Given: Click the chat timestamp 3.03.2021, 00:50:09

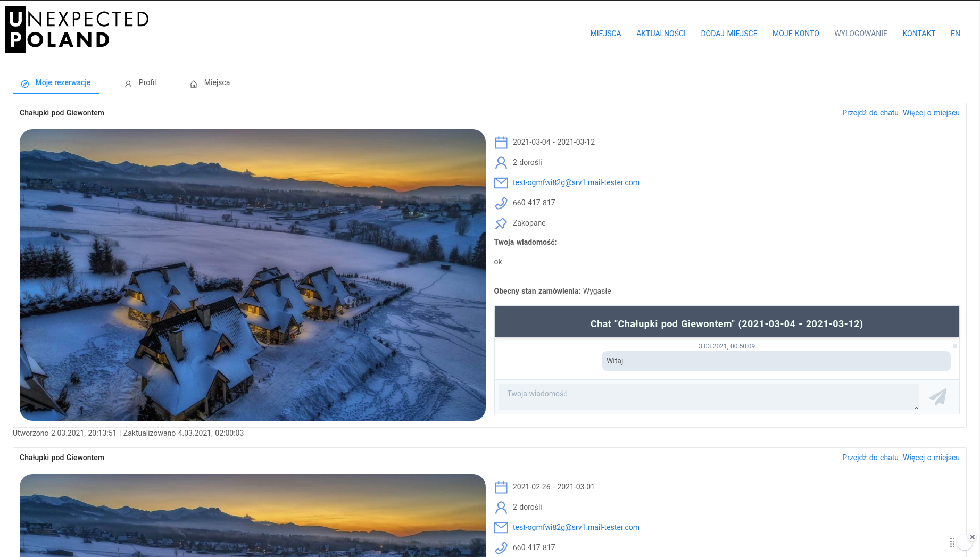Looking at the screenshot, I should [x=727, y=346].
